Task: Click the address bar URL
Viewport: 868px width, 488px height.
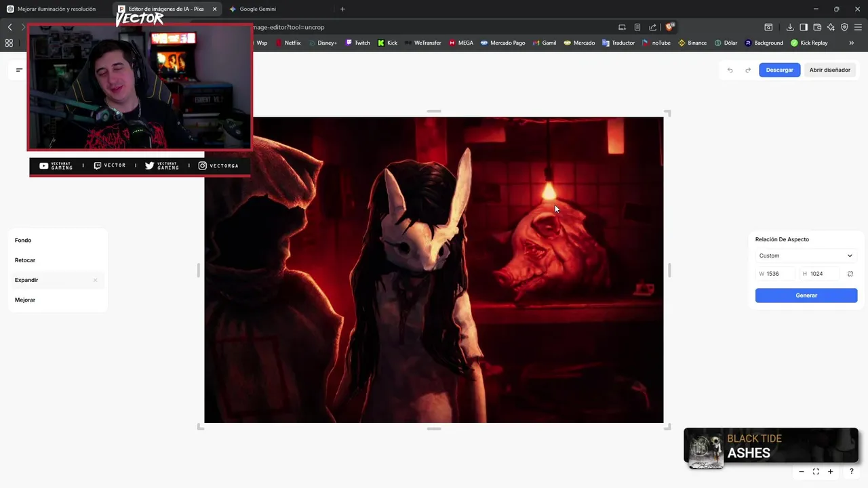Action: (289, 27)
